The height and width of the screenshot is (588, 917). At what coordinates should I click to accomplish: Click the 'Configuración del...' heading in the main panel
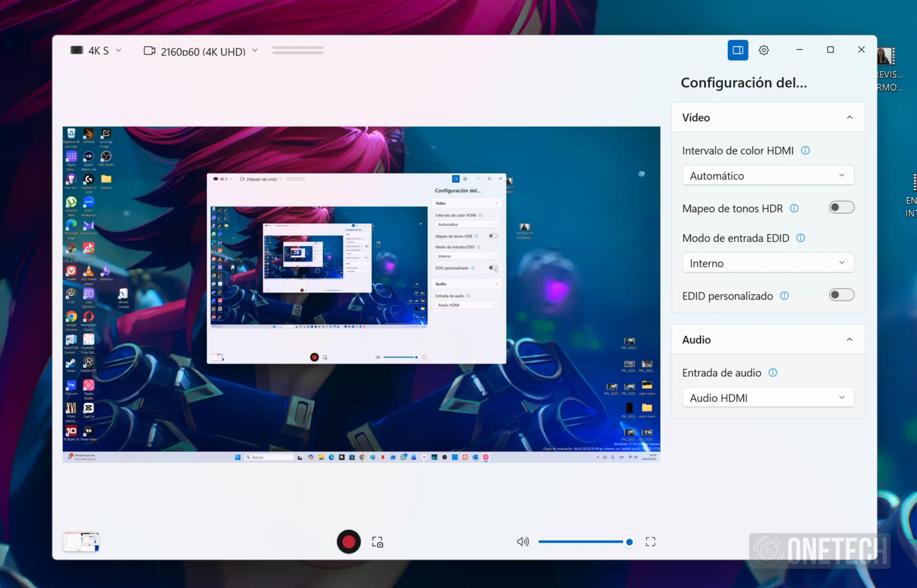(744, 82)
